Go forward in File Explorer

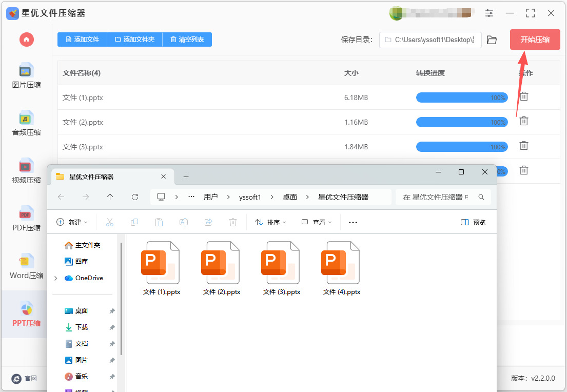click(x=86, y=197)
